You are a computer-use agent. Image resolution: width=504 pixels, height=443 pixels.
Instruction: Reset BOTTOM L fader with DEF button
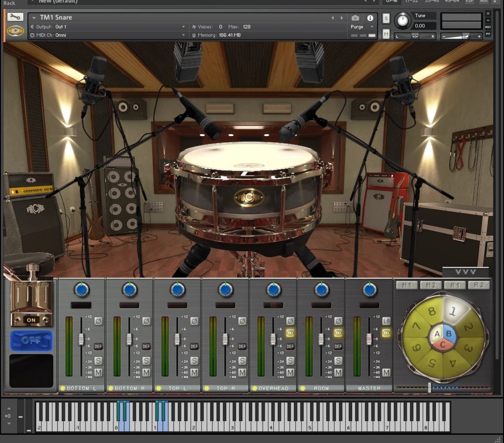(x=99, y=347)
